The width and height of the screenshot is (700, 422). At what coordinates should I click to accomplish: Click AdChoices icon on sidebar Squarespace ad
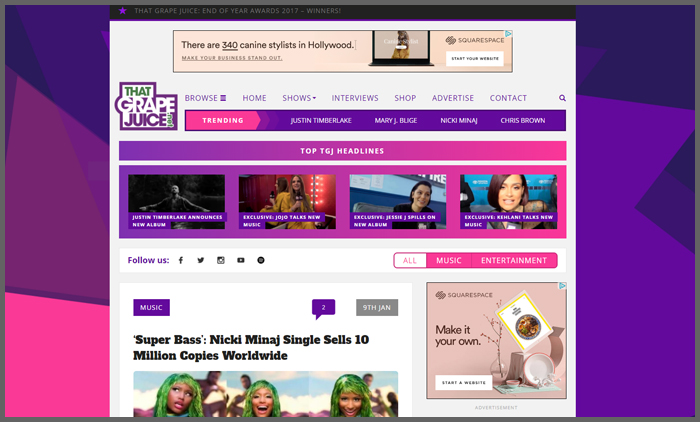[x=562, y=286]
